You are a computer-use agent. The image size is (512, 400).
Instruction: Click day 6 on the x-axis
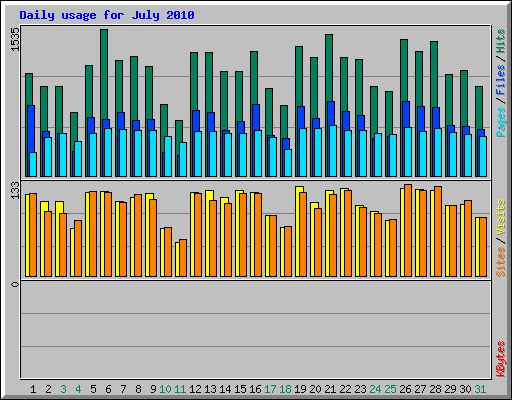[108, 389]
